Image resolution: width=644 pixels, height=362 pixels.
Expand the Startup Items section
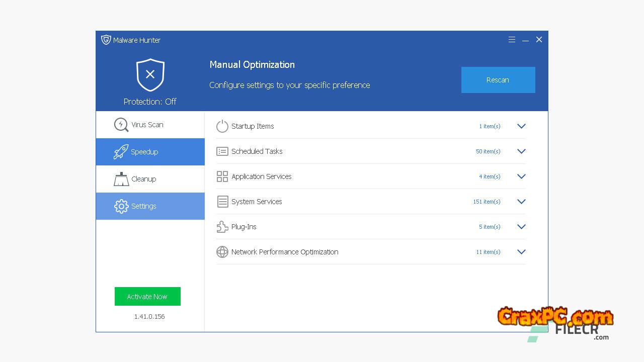coord(521,126)
